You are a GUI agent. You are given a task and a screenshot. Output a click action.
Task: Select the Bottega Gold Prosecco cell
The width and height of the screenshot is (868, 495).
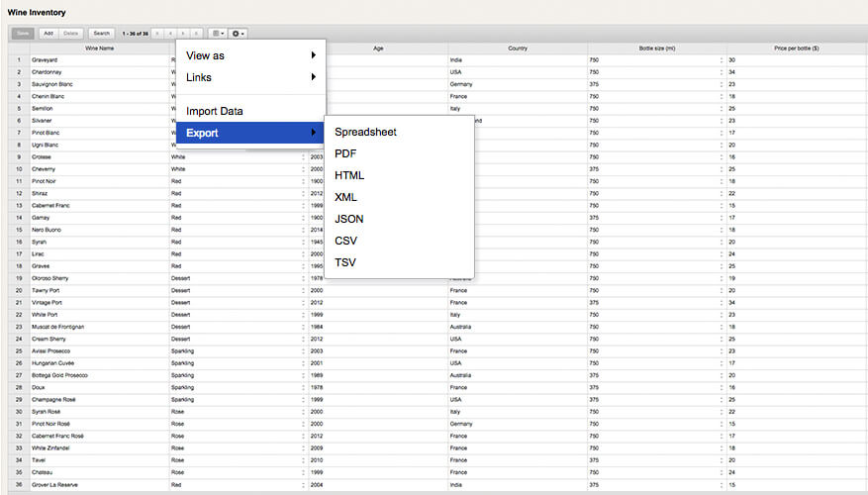click(x=100, y=375)
